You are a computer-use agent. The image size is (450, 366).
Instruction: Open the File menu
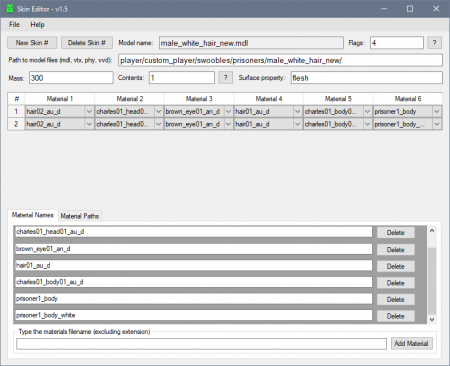[x=14, y=25]
